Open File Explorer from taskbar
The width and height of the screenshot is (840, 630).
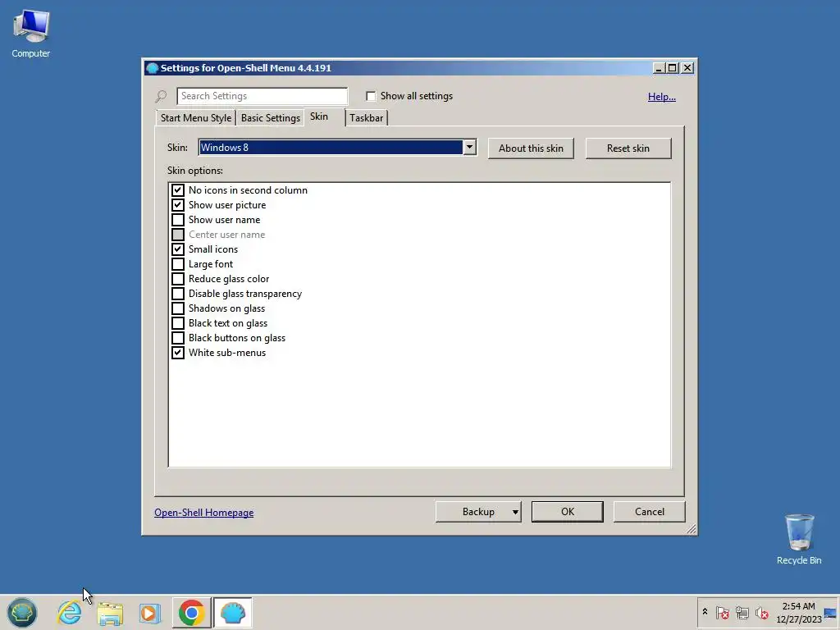[110, 613]
